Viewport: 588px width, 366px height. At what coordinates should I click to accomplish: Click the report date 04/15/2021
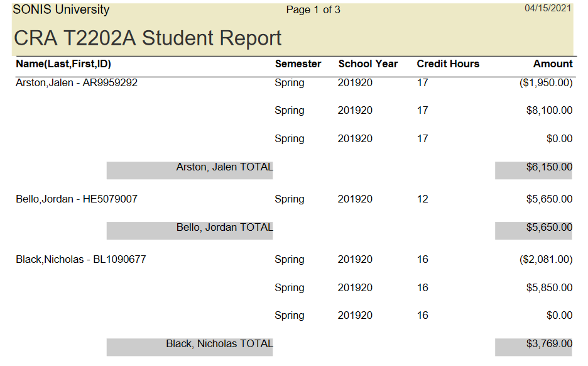coord(548,8)
